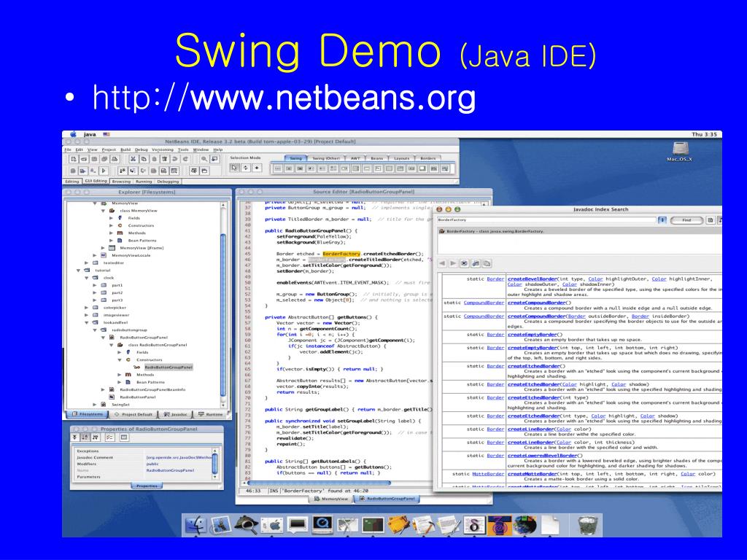Click the Cut scissors icon in NetBeans toolbar

coord(133,159)
